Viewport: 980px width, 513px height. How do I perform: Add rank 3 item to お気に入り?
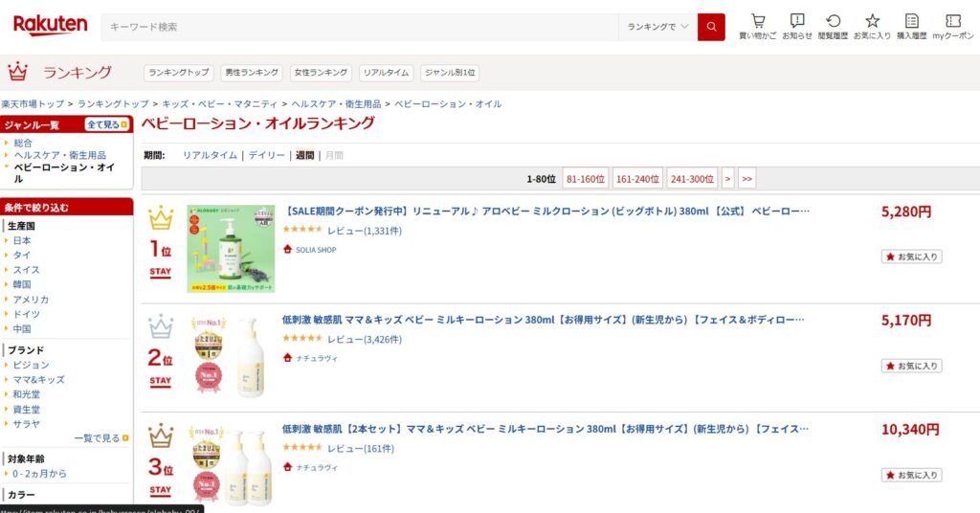tap(912, 475)
